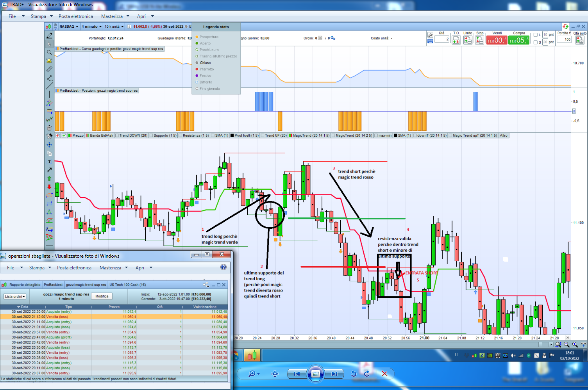Select the vertical line drawing tool
This screenshot has height=390, width=588.
[x=49, y=95]
